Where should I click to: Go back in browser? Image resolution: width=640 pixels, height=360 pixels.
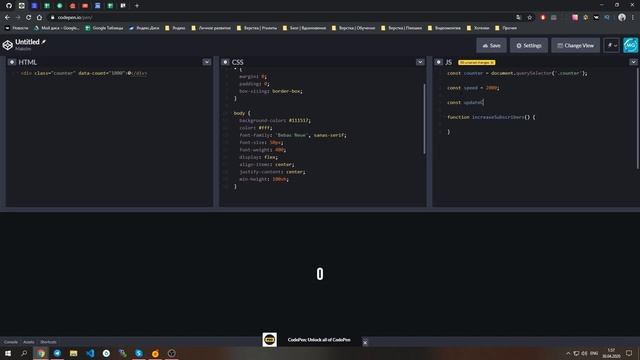pyautogui.click(x=7, y=18)
